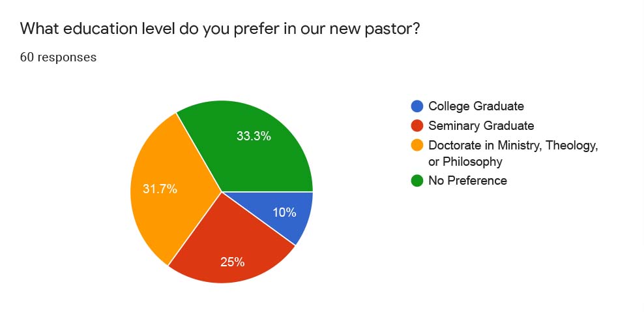Click the blue 10% pie slice
This screenshot has height=312, width=644.
click(287, 213)
